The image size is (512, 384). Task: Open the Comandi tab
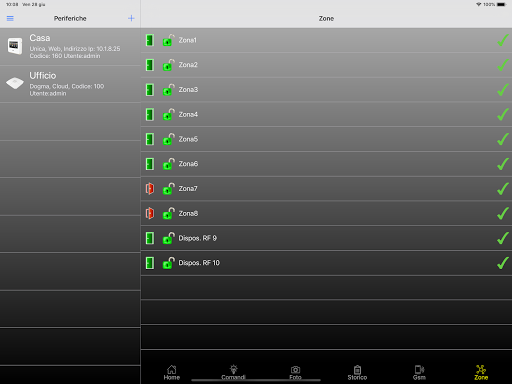click(233, 372)
